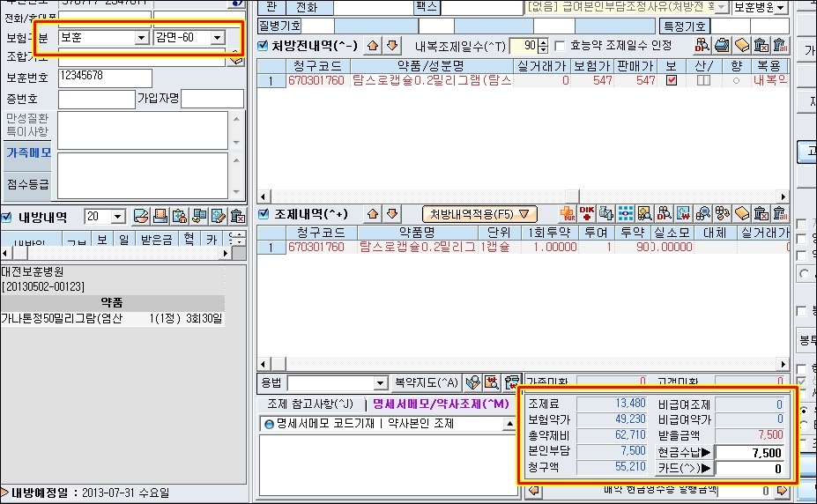
Task: Click the last trash icon in dispensing toolbar
Action: click(780, 213)
